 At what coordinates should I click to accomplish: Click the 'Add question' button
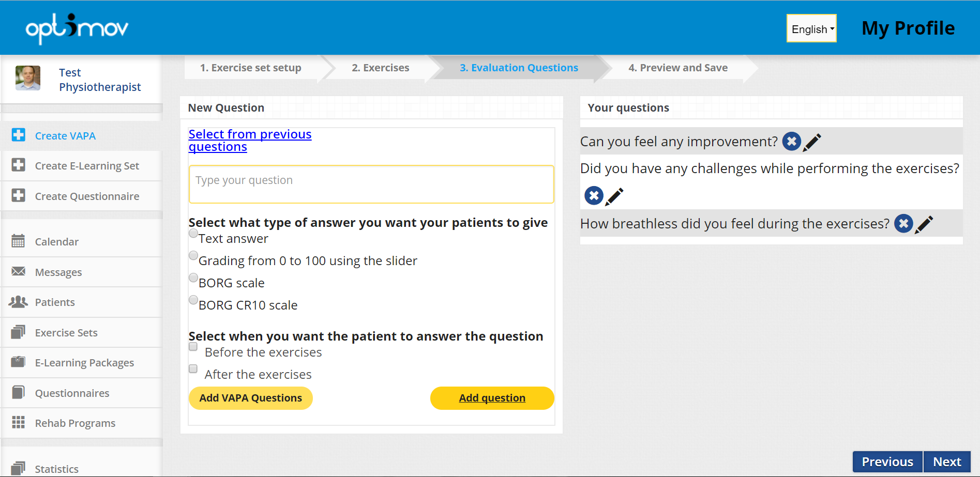(492, 398)
